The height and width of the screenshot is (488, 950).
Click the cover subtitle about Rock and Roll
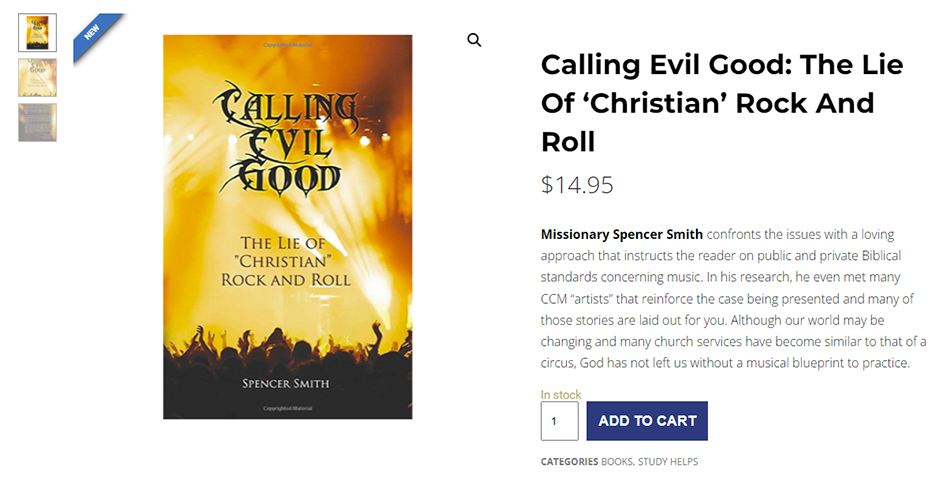(286, 261)
